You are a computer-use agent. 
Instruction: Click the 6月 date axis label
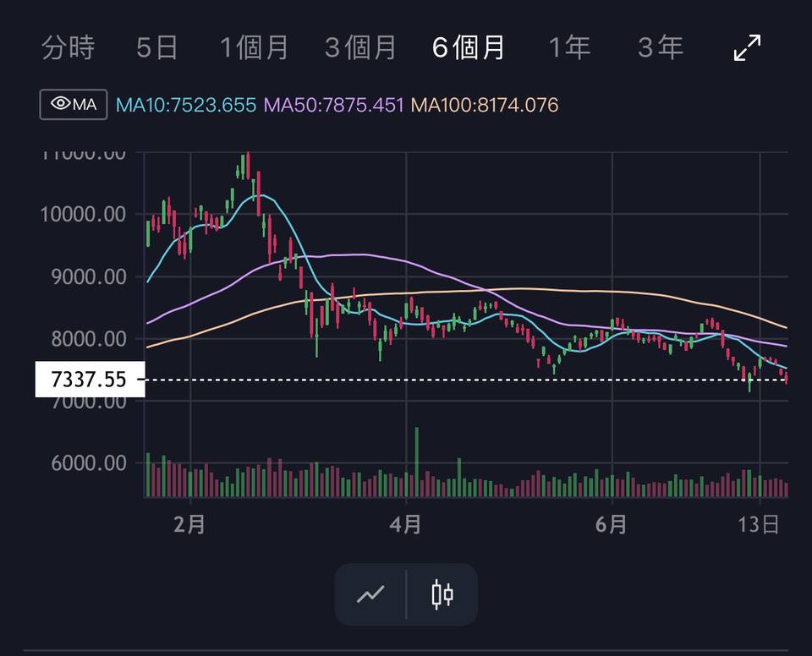(x=611, y=524)
